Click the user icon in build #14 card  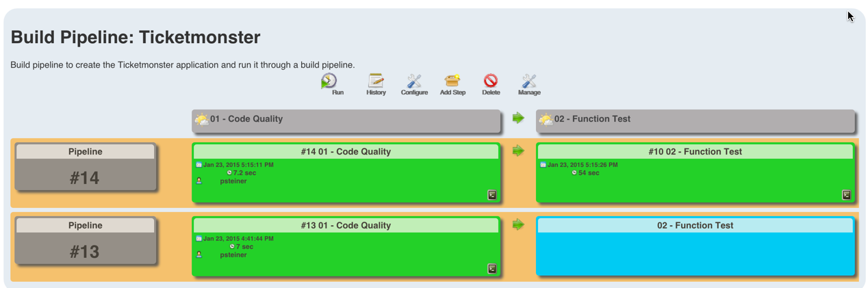(199, 181)
